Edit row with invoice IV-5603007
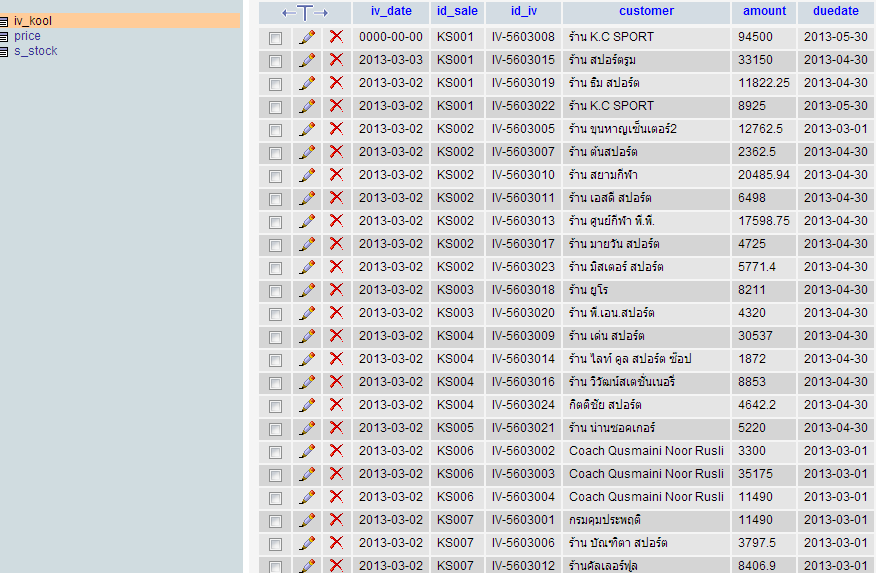 [307, 152]
